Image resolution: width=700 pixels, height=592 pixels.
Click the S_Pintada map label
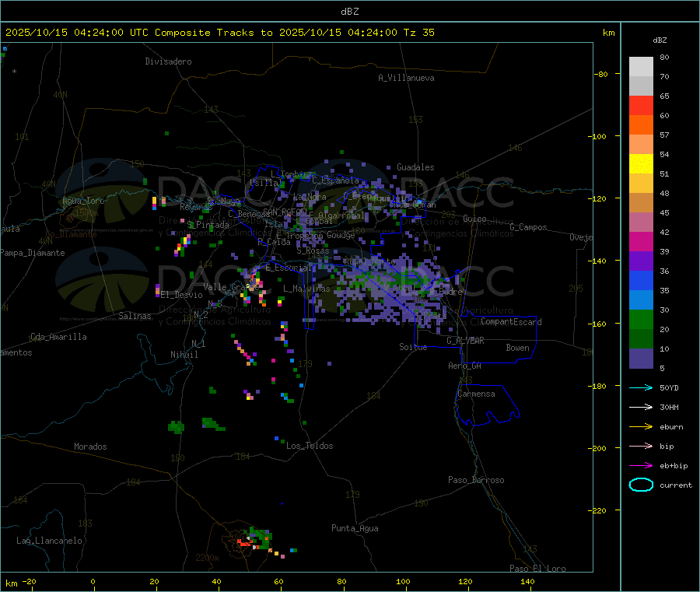(x=208, y=225)
